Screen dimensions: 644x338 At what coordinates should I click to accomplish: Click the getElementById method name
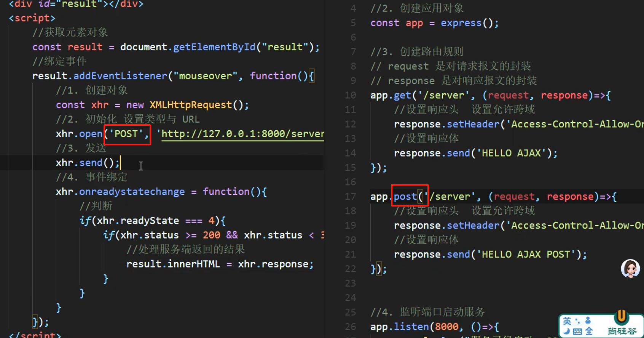coord(214,47)
